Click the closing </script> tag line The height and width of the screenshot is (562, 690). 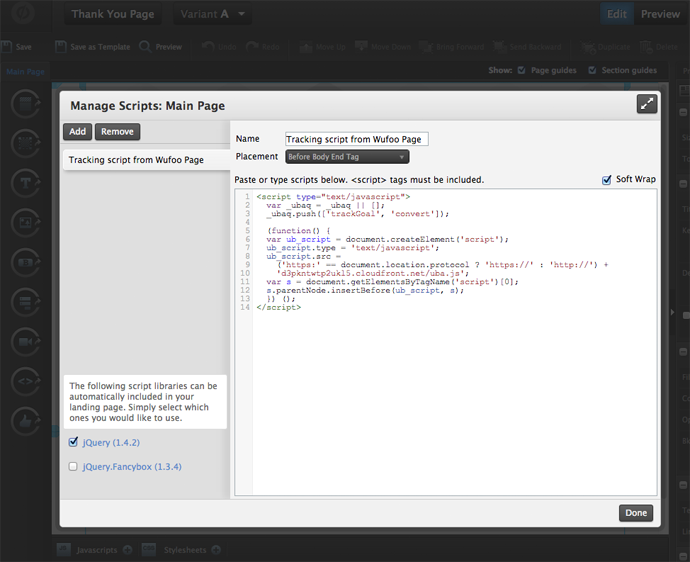pyautogui.click(x=279, y=307)
